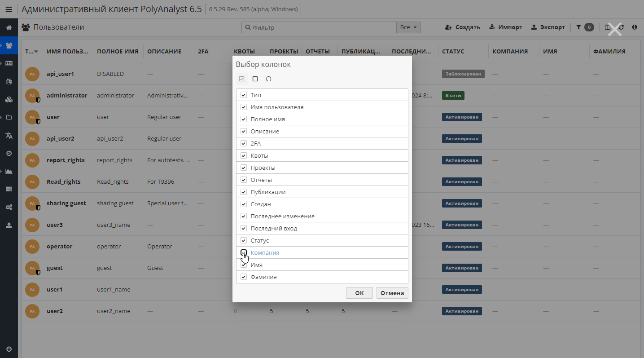Toggle the Имя пользователя checkbox
The image size is (644, 358).
[x=244, y=107]
